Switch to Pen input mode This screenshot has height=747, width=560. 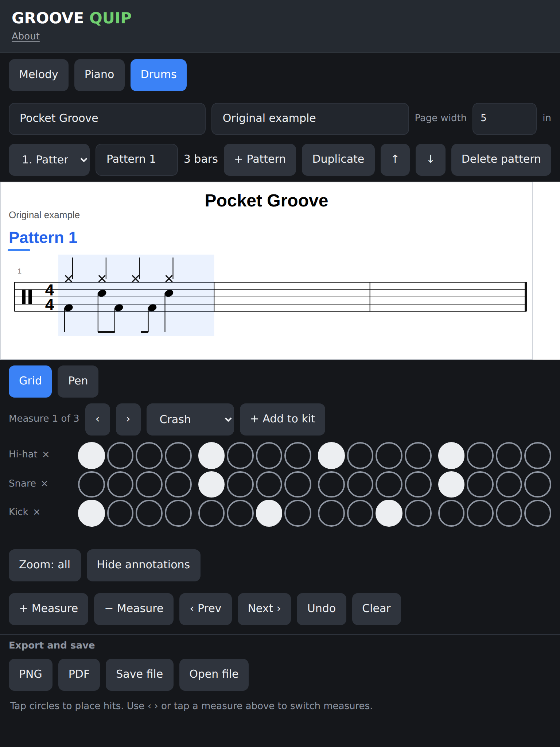pyautogui.click(x=78, y=381)
